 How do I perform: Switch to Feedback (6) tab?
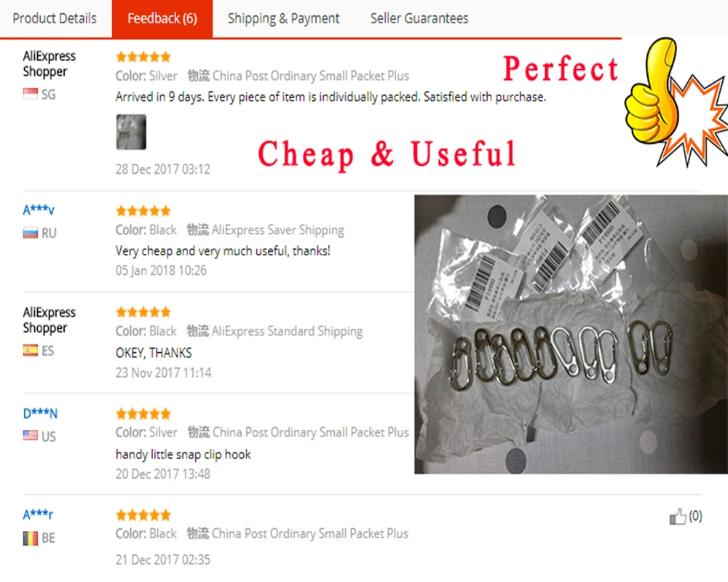[x=162, y=19]
